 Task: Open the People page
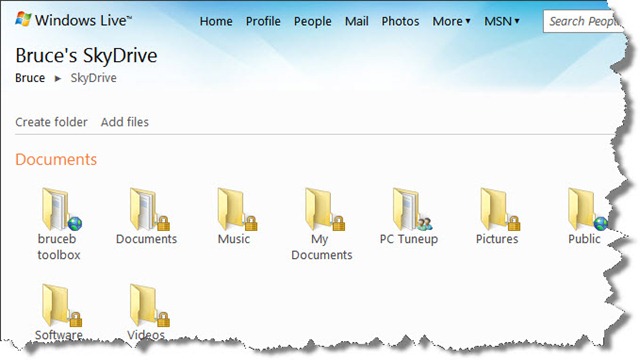click(312, 21)
